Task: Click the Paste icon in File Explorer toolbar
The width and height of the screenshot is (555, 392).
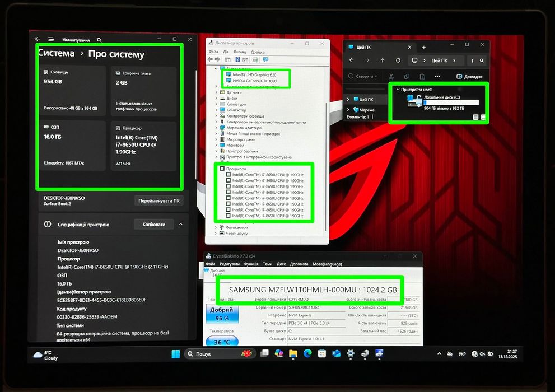Action: [422, 76]
